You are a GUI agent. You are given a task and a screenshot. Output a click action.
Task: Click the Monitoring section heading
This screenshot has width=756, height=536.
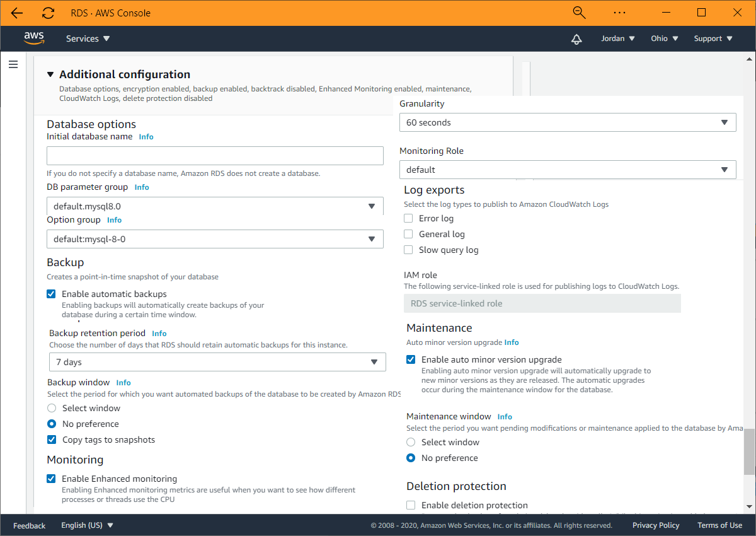75,460
